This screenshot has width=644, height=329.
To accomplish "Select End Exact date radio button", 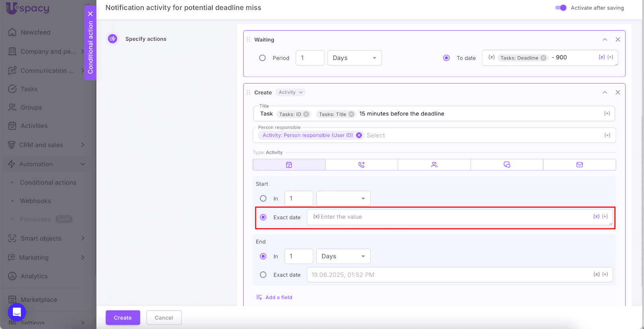I will click(263, 275).
